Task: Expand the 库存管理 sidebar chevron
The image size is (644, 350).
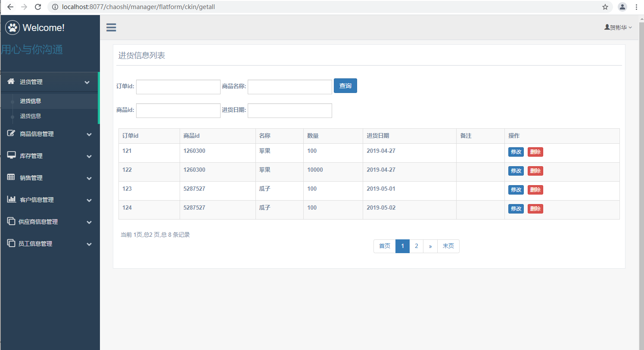Action: pos(89,156)
